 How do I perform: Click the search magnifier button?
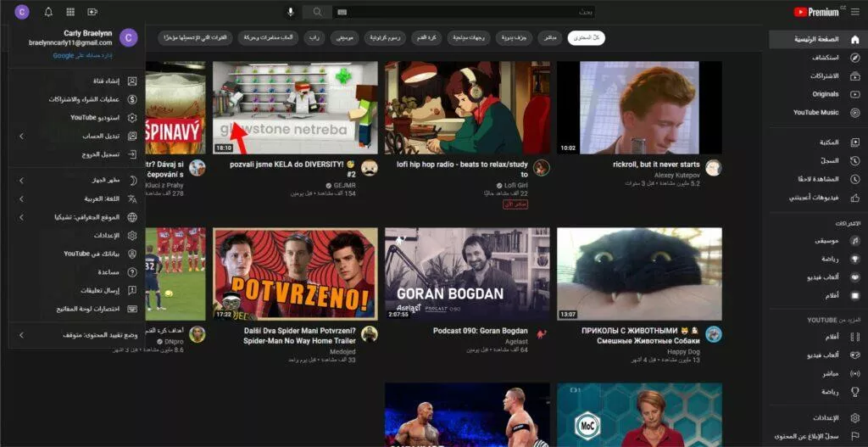point(317,12)
